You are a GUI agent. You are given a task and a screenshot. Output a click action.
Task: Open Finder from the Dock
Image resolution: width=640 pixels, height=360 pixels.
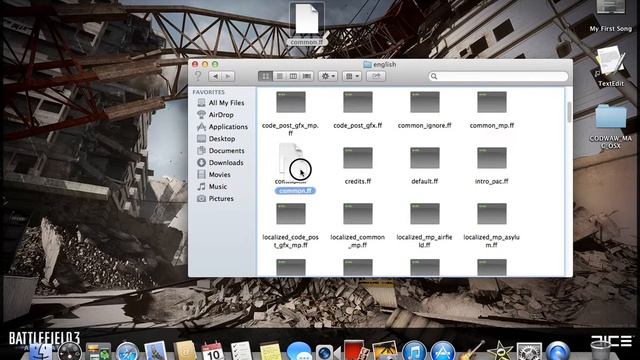[40, 351]
